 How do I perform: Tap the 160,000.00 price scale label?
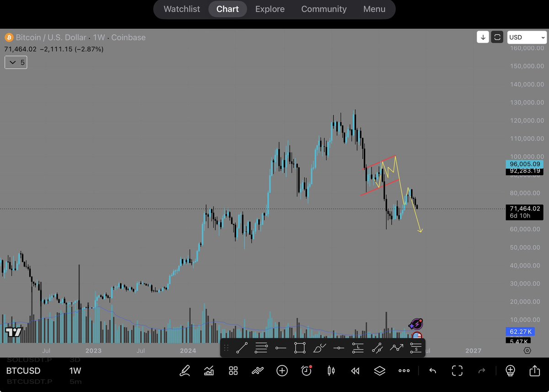(x=527, y=48)
